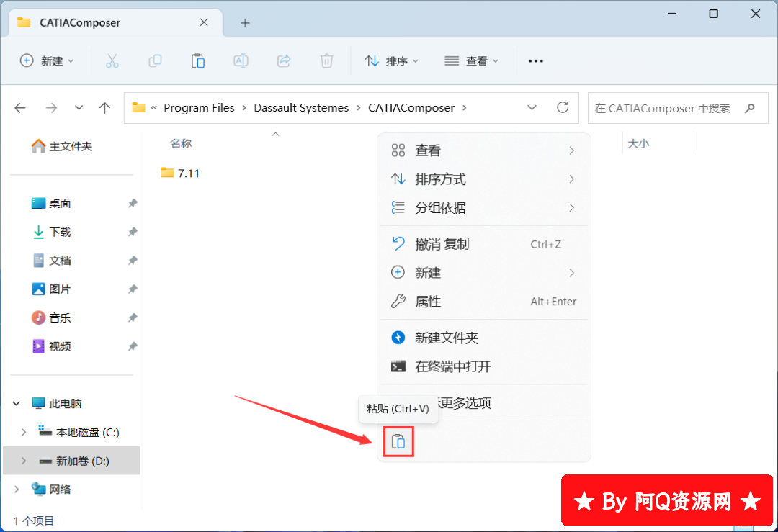
Task: Select 网络 in navigation pane
Action: [x=51, y=490]
